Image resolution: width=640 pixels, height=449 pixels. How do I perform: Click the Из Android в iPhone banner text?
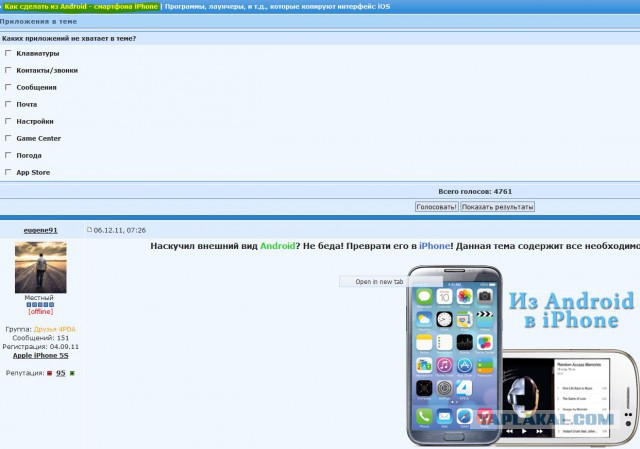[x=571, y=311]
